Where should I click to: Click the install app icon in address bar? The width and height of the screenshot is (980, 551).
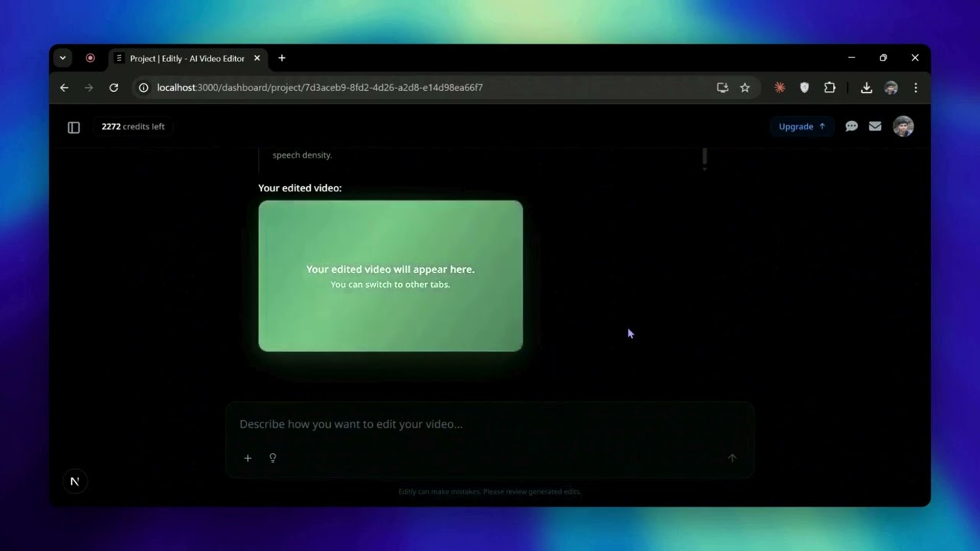pyautogui.click(x=722, y=88)
